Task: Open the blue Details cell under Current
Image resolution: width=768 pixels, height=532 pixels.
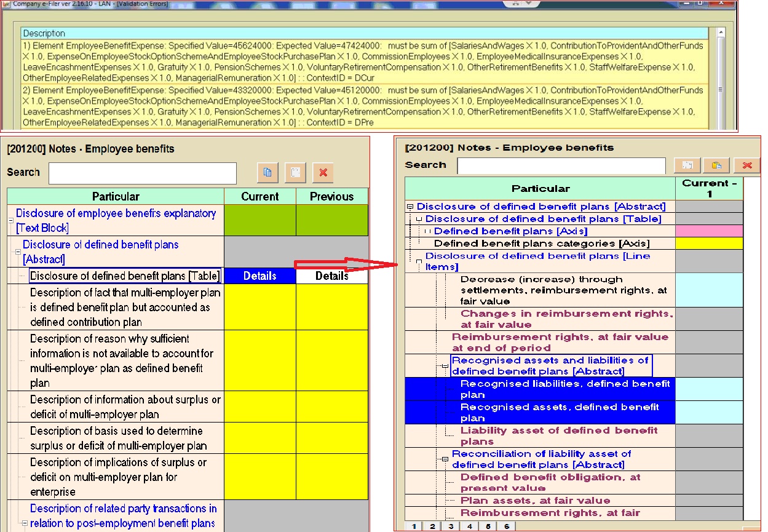Action: (260, 276)
